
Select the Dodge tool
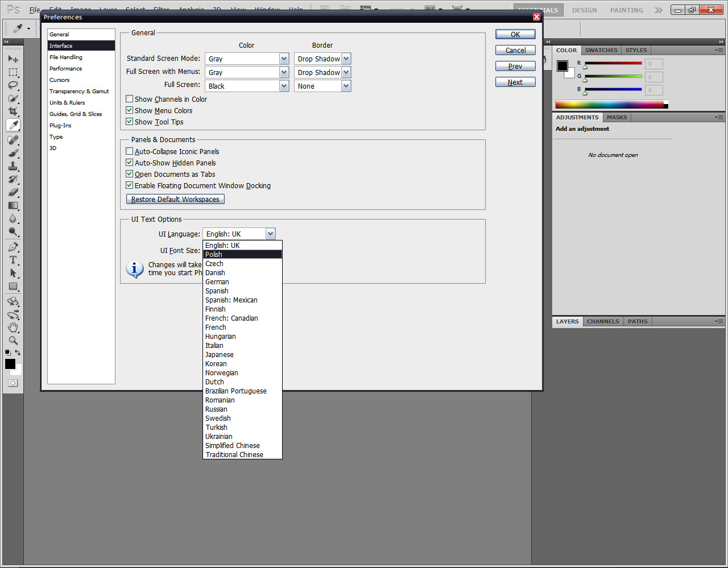(x=13, y=231)
